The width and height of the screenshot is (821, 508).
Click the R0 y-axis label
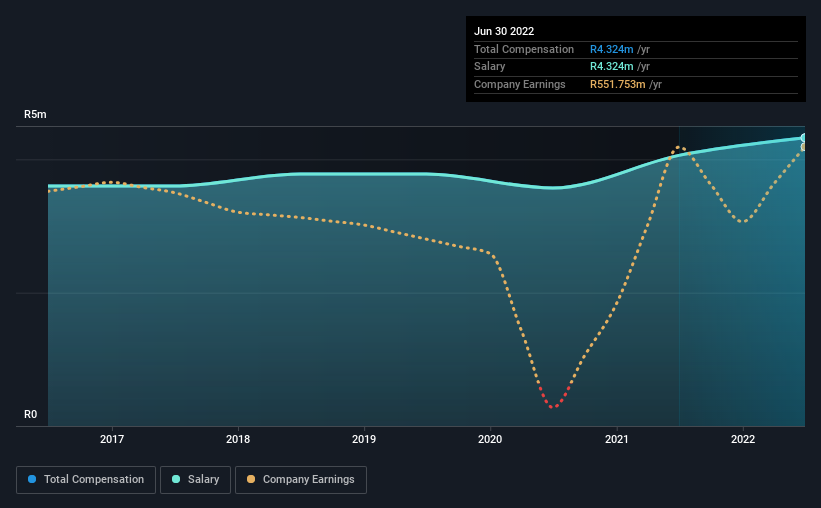pyautogui.click(x=30, y=414)
